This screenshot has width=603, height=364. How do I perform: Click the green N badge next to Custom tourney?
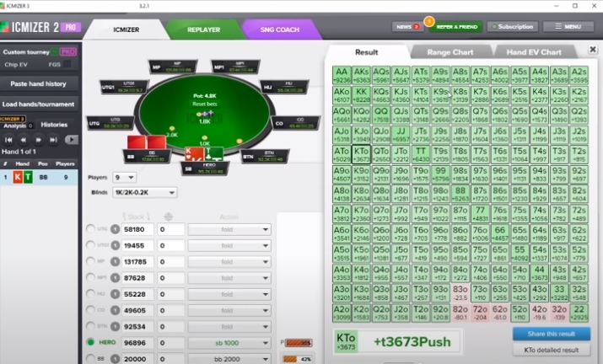click(x=55, y=51)
